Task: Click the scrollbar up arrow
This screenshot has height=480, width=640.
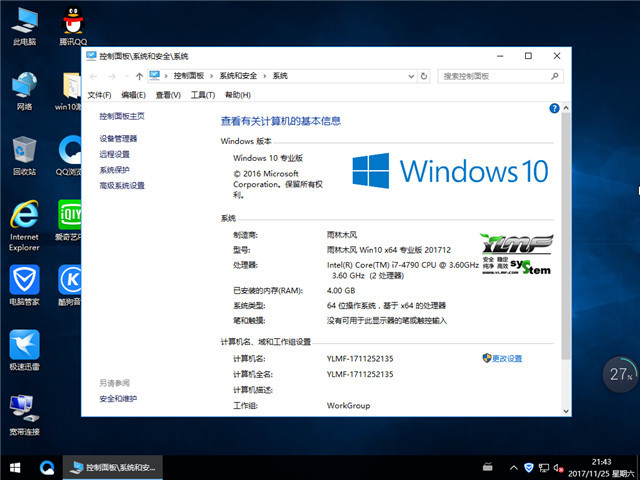Action: 566,108
